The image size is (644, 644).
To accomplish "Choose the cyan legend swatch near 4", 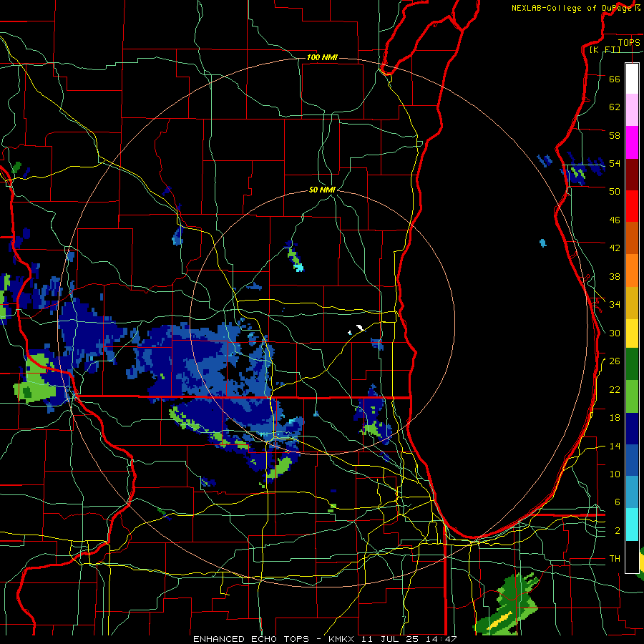I will pos(632,525).
